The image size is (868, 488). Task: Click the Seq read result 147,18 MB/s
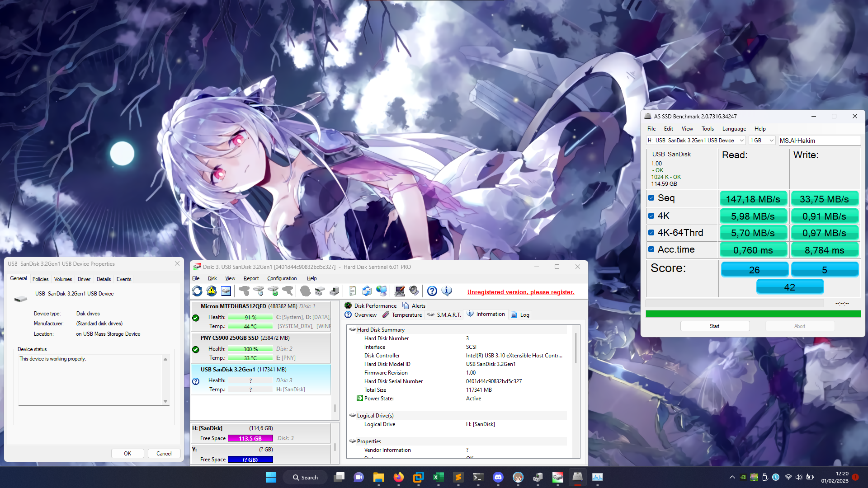(x=753, y=199)
